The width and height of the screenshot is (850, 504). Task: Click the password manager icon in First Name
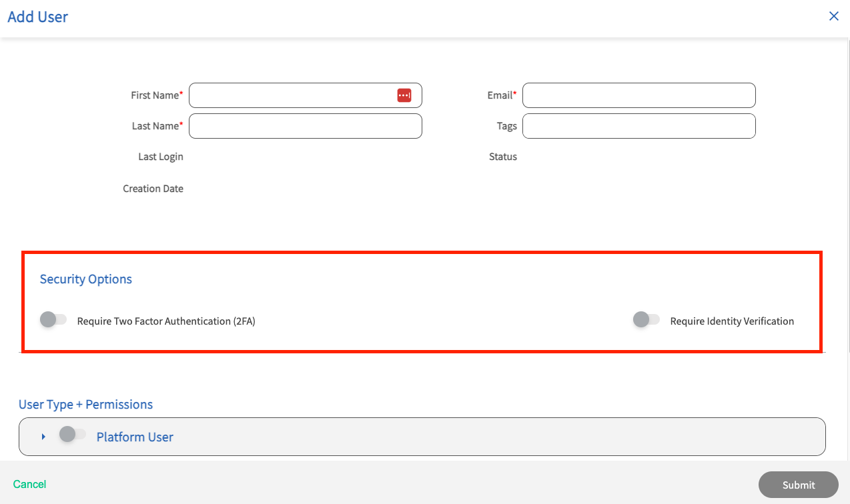404,95
